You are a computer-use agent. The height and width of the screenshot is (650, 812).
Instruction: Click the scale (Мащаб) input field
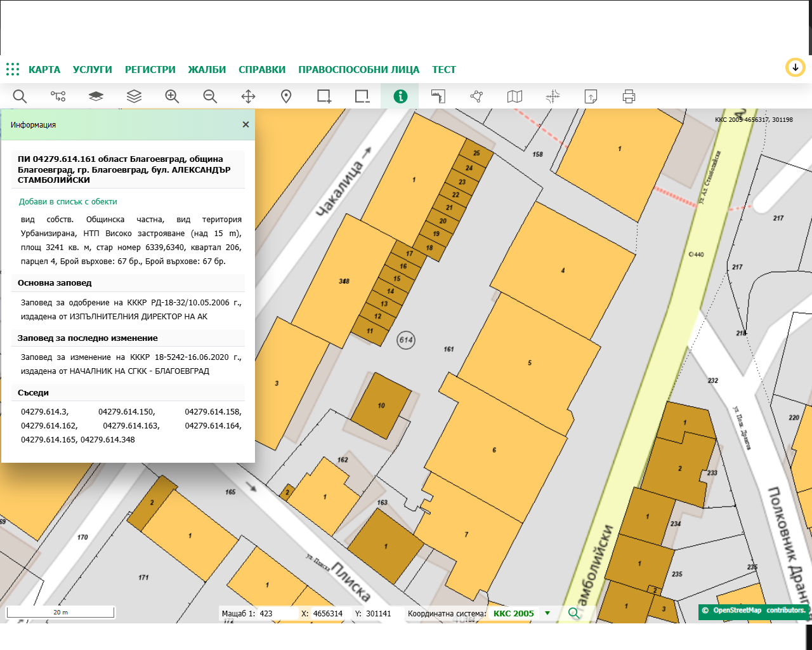point(277,614)
